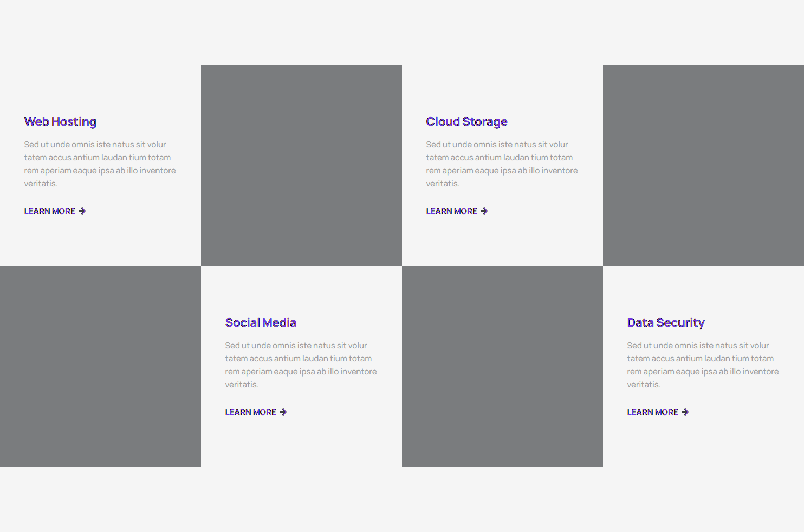The image size is (804, 532).
Task: Open the Cloud Storage title
Action: (x=466, y=122)
